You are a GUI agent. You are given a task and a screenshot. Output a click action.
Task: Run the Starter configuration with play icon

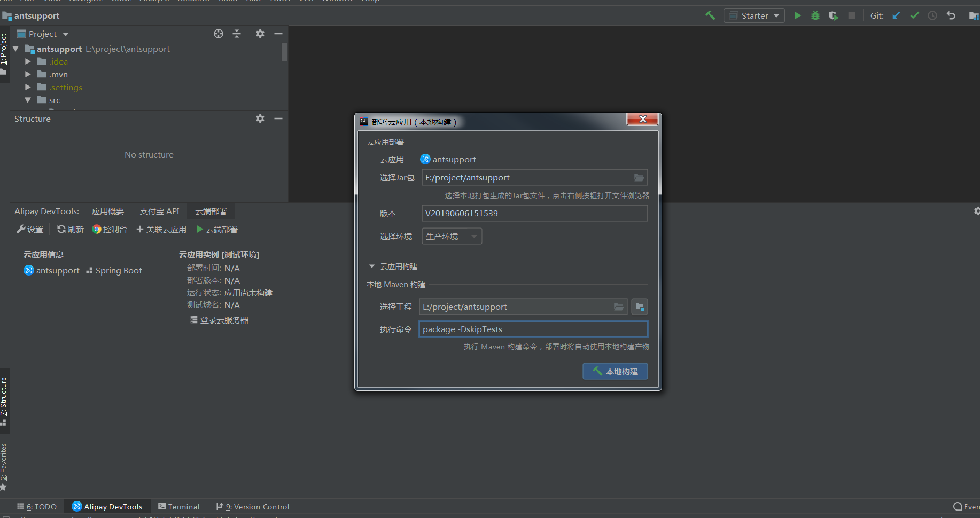coord(797,15)
